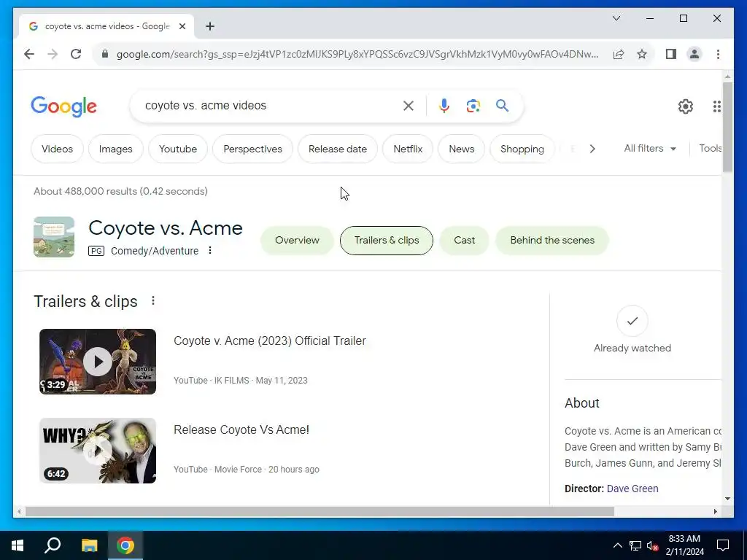Select the Release date filter chip
Viewport: 747px width, 560px height.
click(338, 149)
